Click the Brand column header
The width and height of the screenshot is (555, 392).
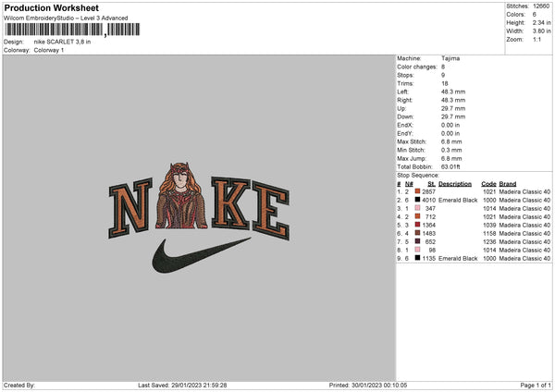(508, 184)
